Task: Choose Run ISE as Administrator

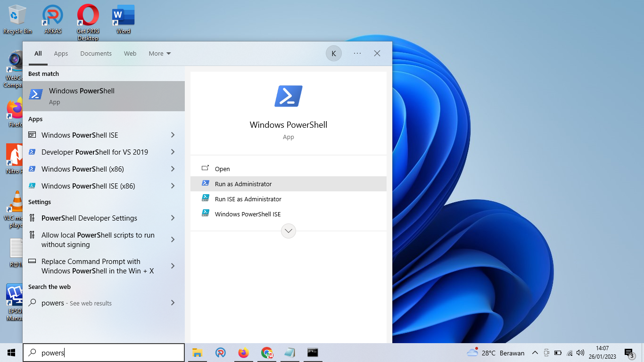Action: 289,199
